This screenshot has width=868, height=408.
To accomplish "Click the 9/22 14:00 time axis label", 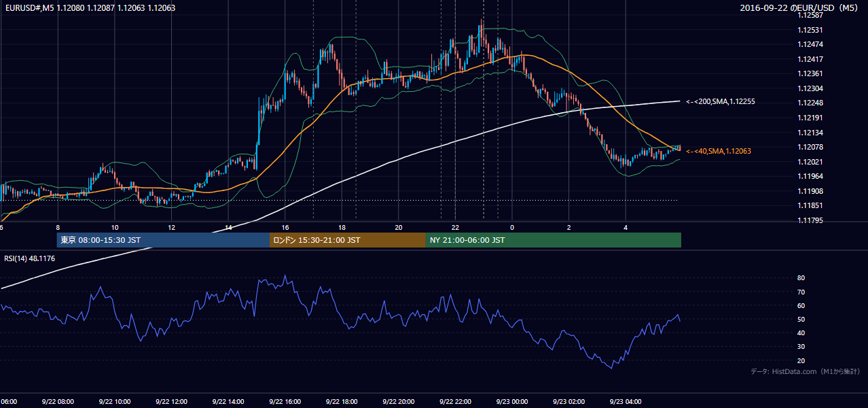I will (x=228, y=402).
